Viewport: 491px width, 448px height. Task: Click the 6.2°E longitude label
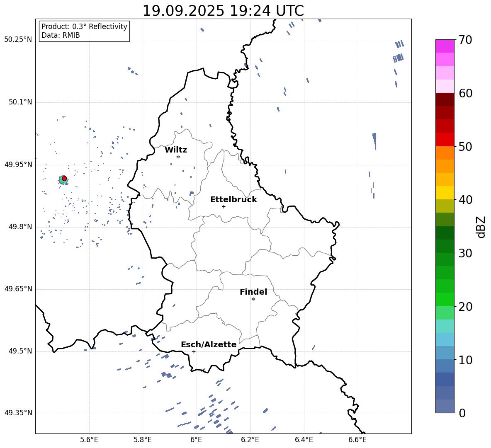point(250,440)
